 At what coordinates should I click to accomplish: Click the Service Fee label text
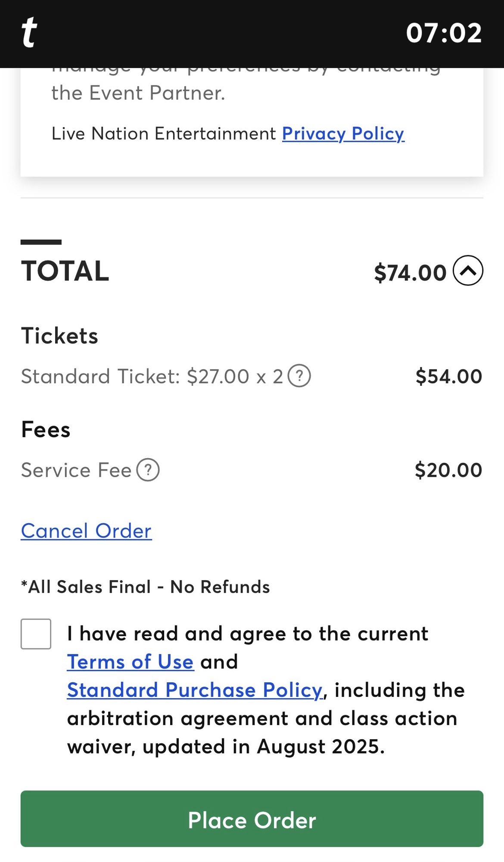pos(76,470)
